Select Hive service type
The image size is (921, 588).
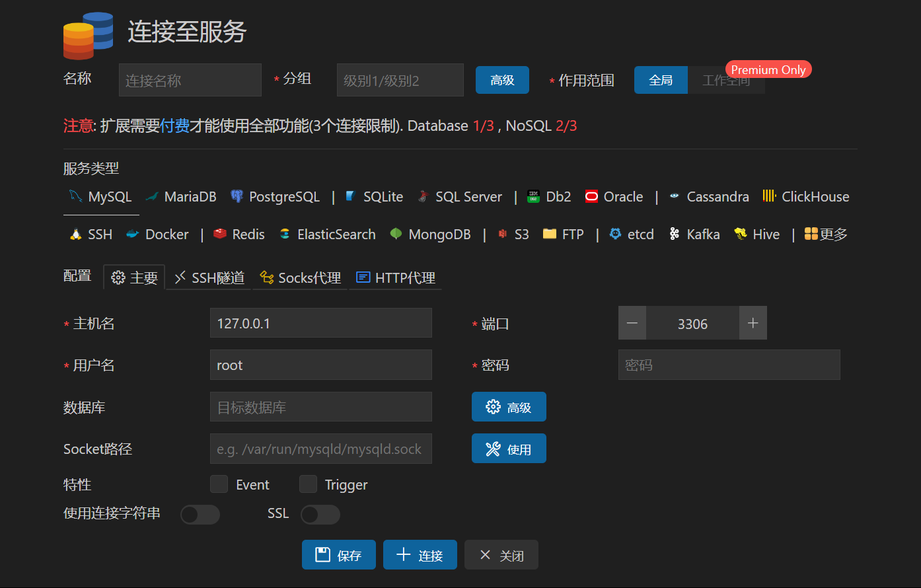tap(757, 235)
